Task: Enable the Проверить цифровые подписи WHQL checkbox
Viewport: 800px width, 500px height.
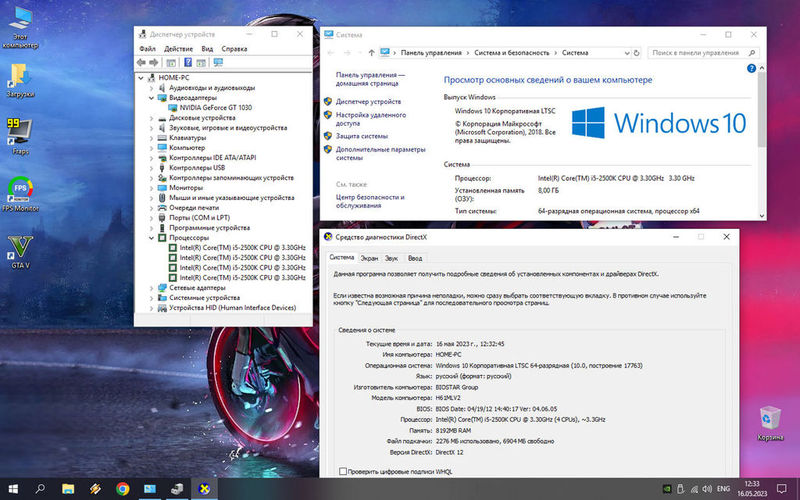Action: point(344,470)
